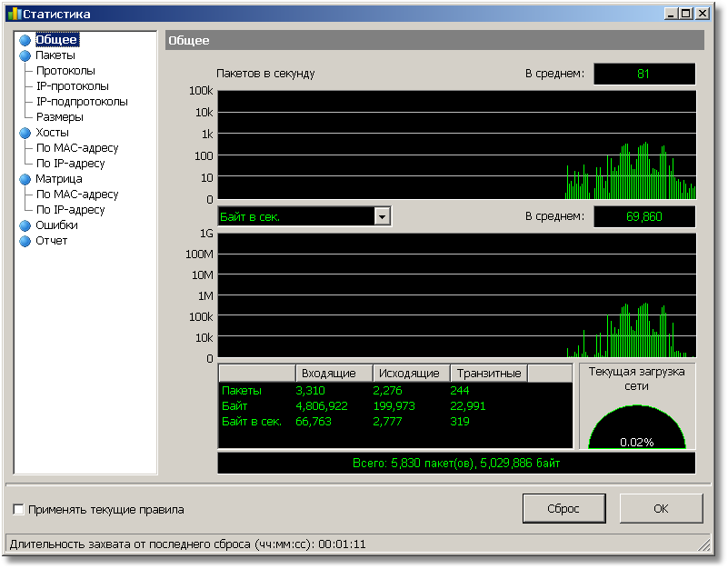Click the blue dot icon beside Хосты
This screenshot has width=728, height=569.
coord(25,133)
